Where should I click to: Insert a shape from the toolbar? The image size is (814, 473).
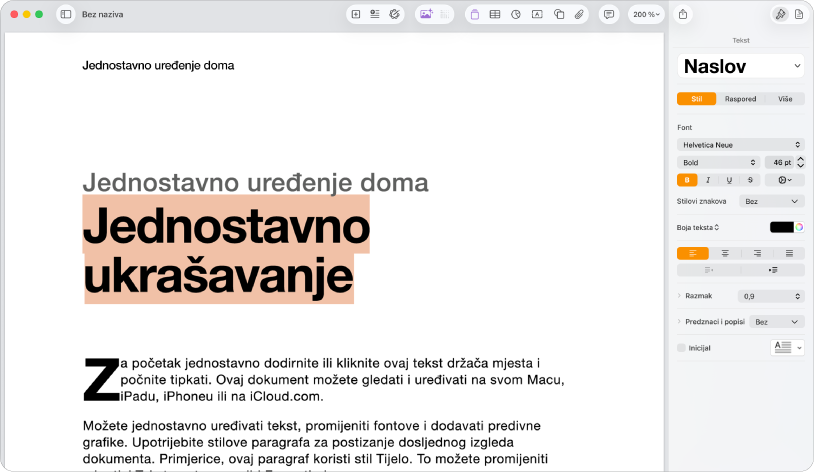(559, 15)
